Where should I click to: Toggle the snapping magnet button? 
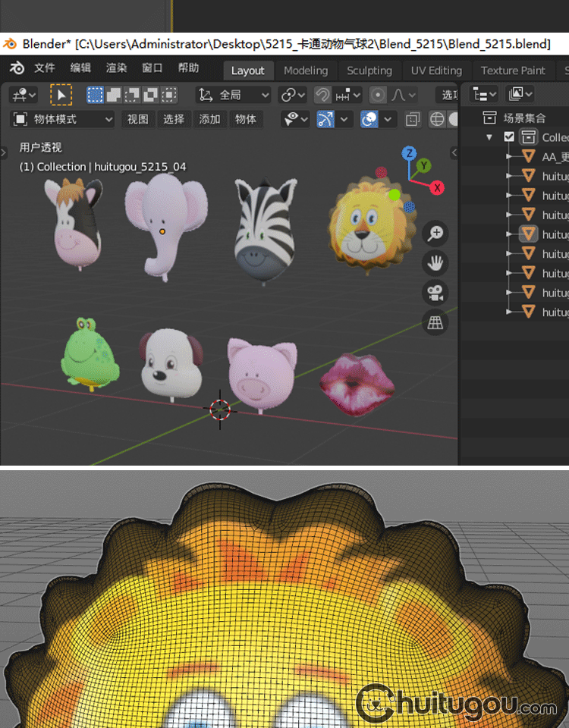coord(322,95)
